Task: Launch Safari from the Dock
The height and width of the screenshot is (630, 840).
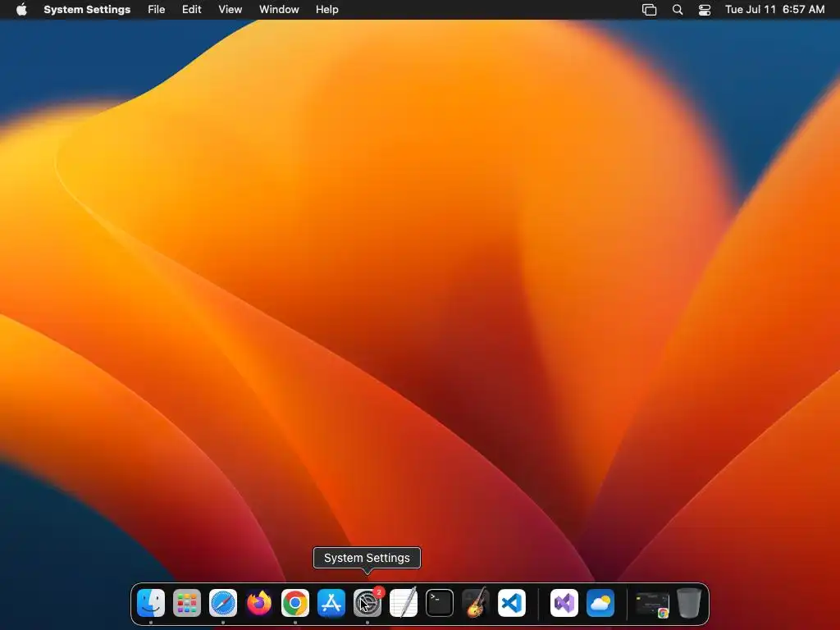Action: [x=223, y=603]
